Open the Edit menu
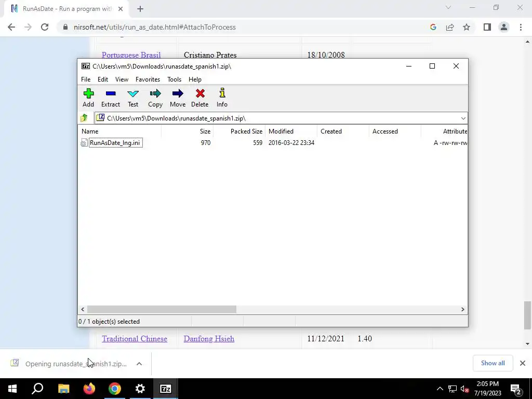 pos(103,79)
